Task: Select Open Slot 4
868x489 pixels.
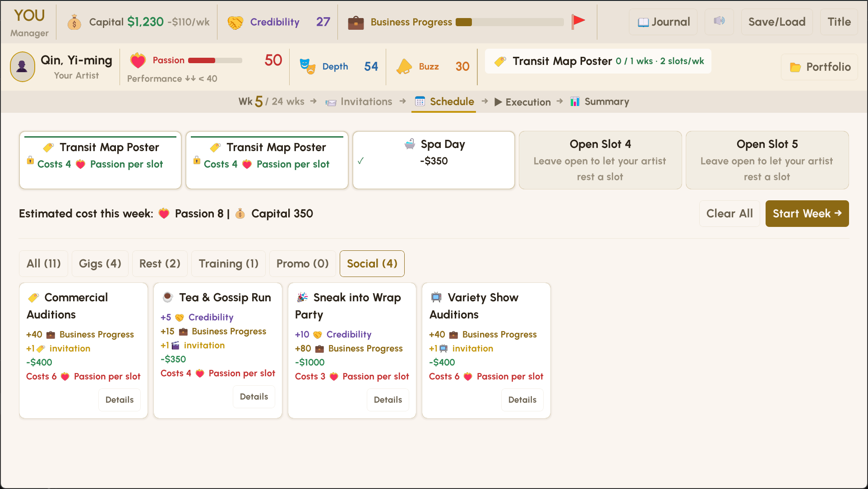Action: pos(600,160)
